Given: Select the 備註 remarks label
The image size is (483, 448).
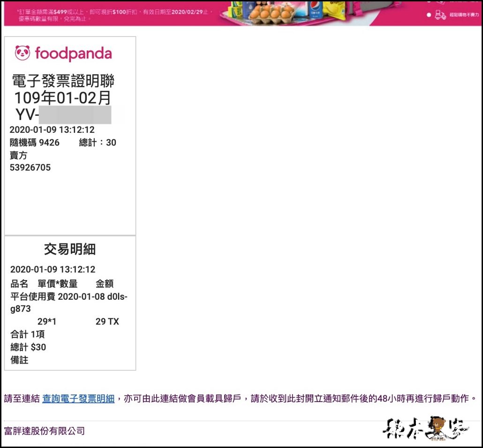Looking at the screenshot, I should 19,359.
